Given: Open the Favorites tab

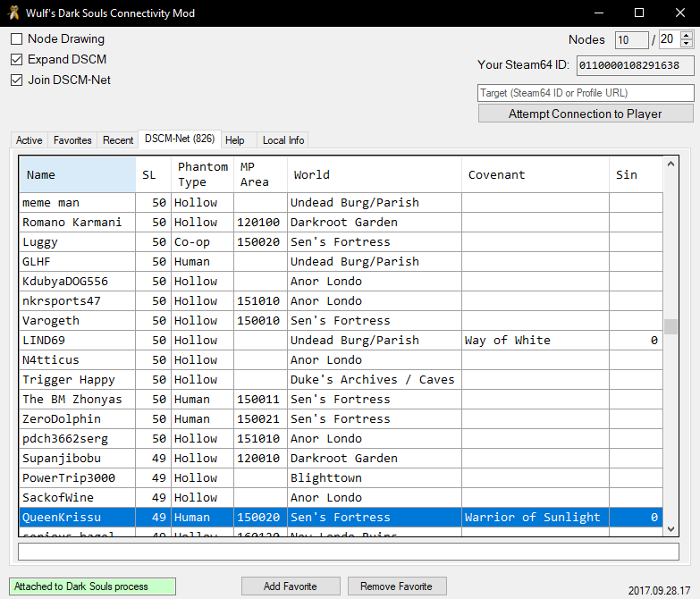Looking at the screenshot, I should tap(72, 140).
